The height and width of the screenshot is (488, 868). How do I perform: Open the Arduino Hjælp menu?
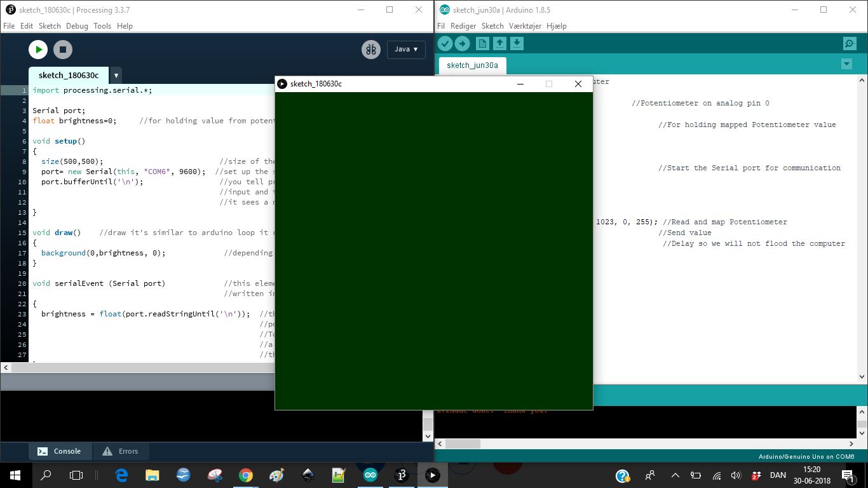[x=556, y=26]
